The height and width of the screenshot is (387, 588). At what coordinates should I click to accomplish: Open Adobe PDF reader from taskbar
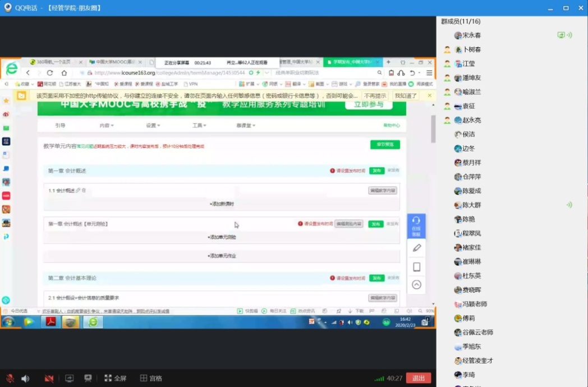[50, 321]
